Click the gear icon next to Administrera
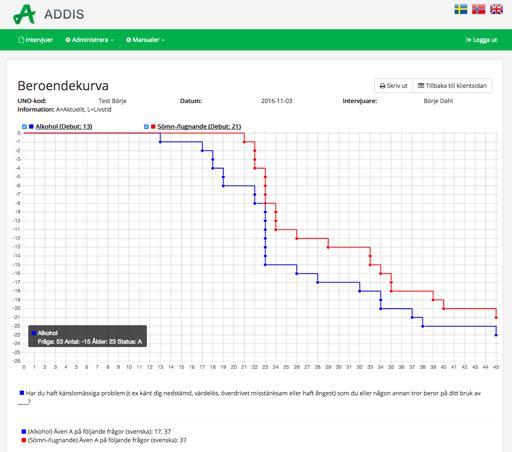 [68, 40]
